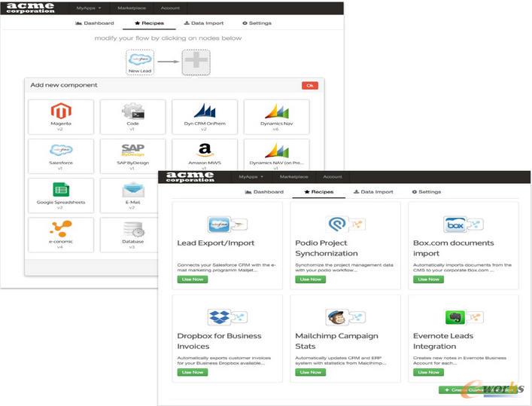Choose the Google Spreadsheets component

(x=61, y=190)
